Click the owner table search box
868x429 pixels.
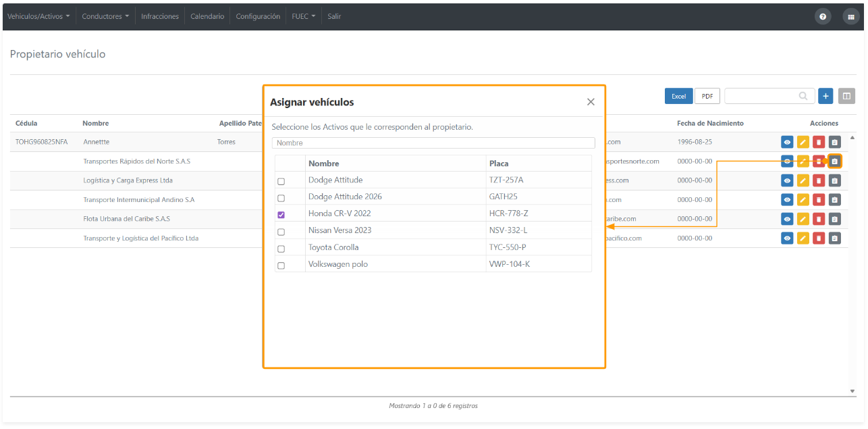pyautogui.click(x=769, y=96)
